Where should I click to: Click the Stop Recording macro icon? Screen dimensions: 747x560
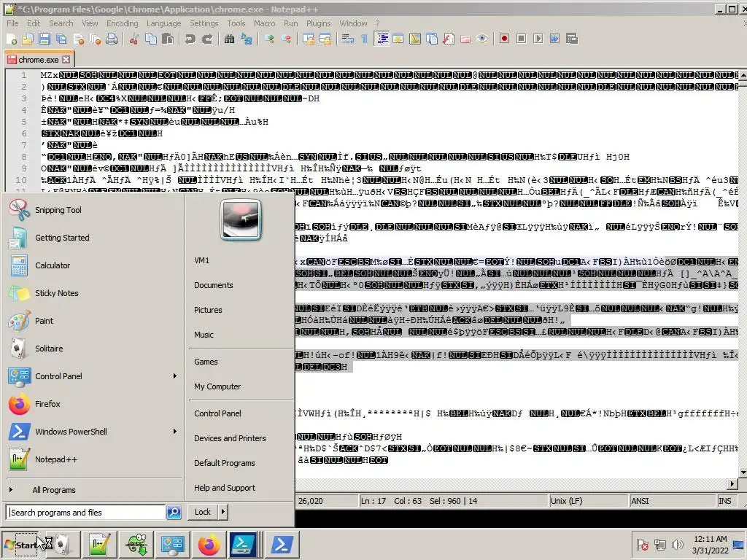coord(521,39)
